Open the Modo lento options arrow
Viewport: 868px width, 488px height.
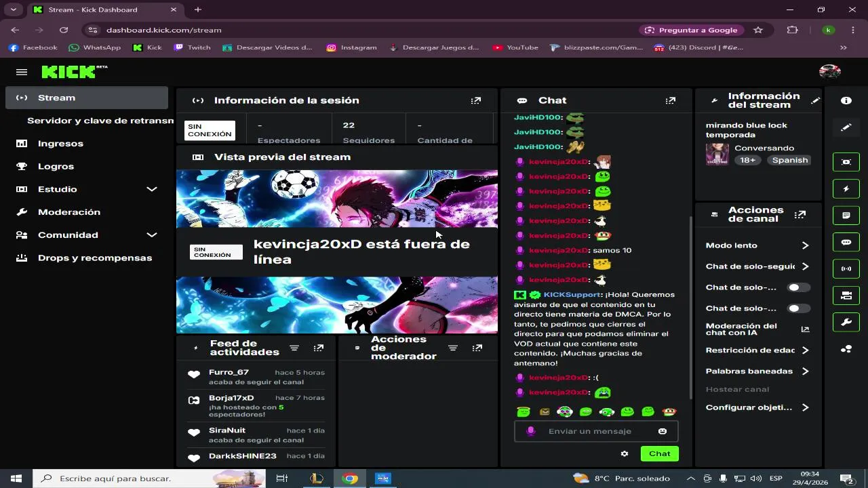(x=805, y=245)
